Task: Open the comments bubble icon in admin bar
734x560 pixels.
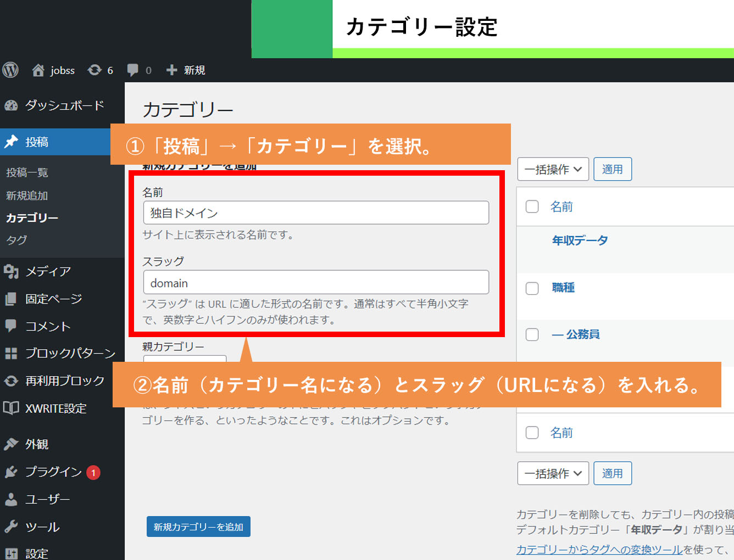Action: pos(132,70)
